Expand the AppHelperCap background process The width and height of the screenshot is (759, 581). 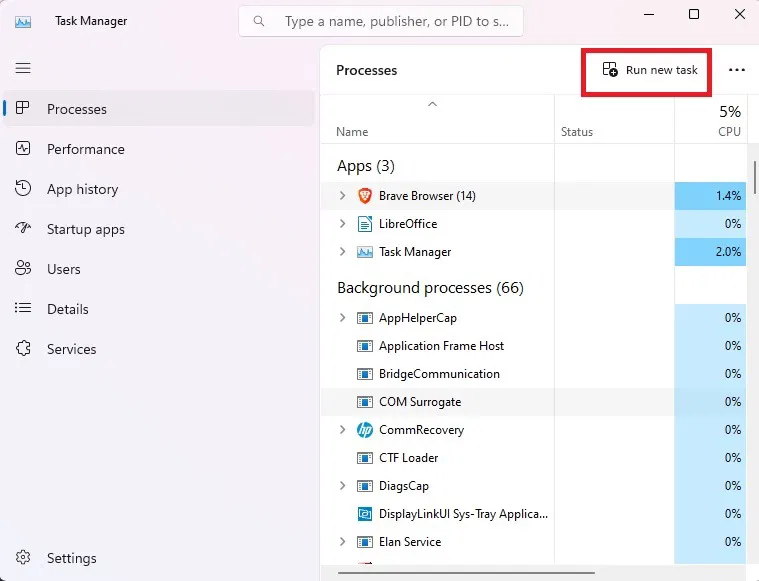(x=342, y=318)
